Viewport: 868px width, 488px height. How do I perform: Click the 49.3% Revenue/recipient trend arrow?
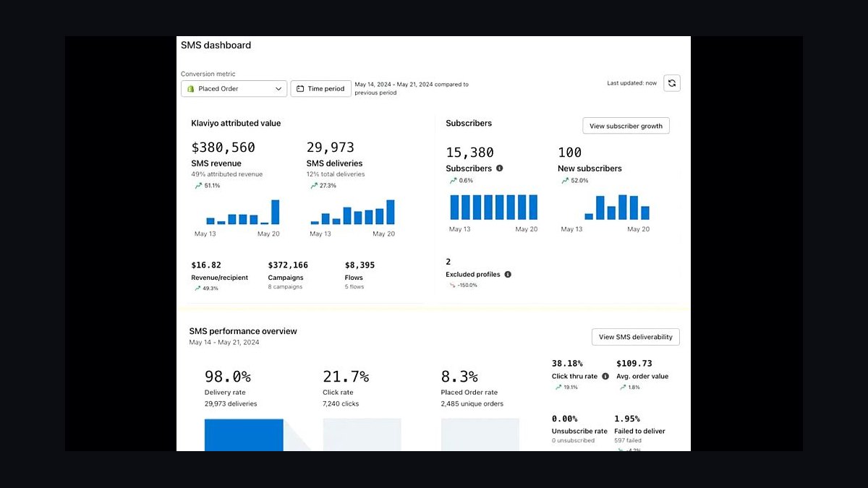point(198,288)
